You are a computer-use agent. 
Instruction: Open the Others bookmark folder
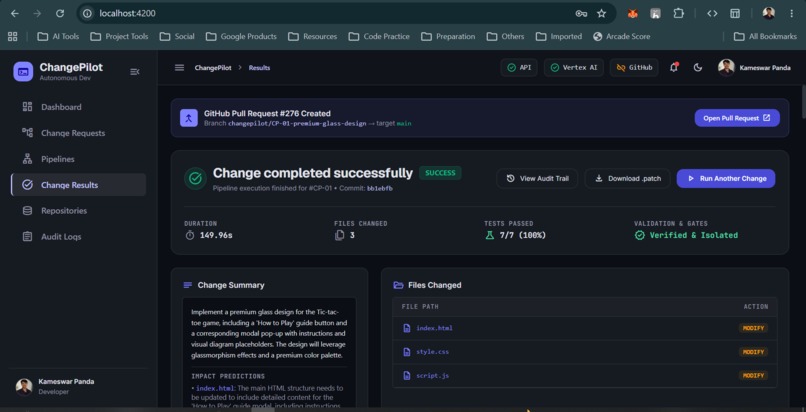505,36
